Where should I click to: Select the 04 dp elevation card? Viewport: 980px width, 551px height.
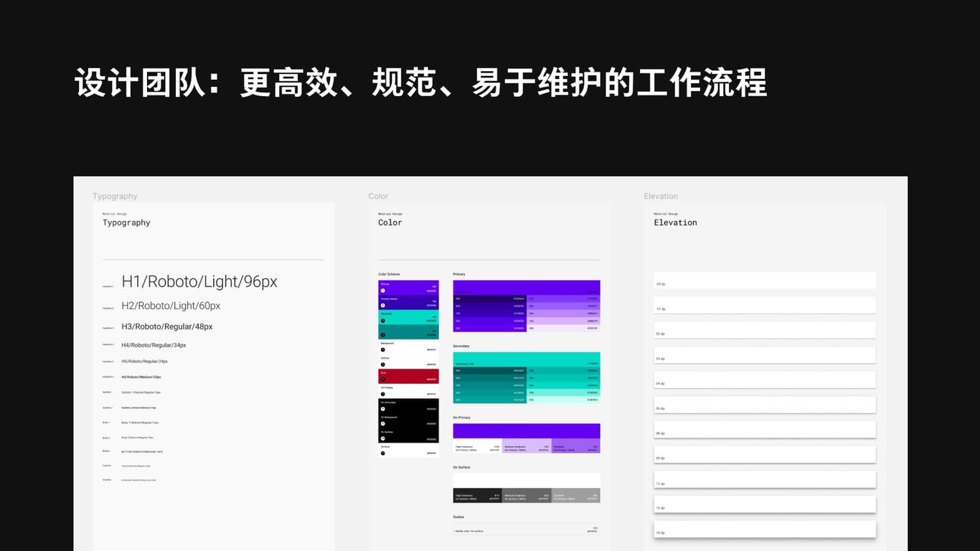point(765,380)
